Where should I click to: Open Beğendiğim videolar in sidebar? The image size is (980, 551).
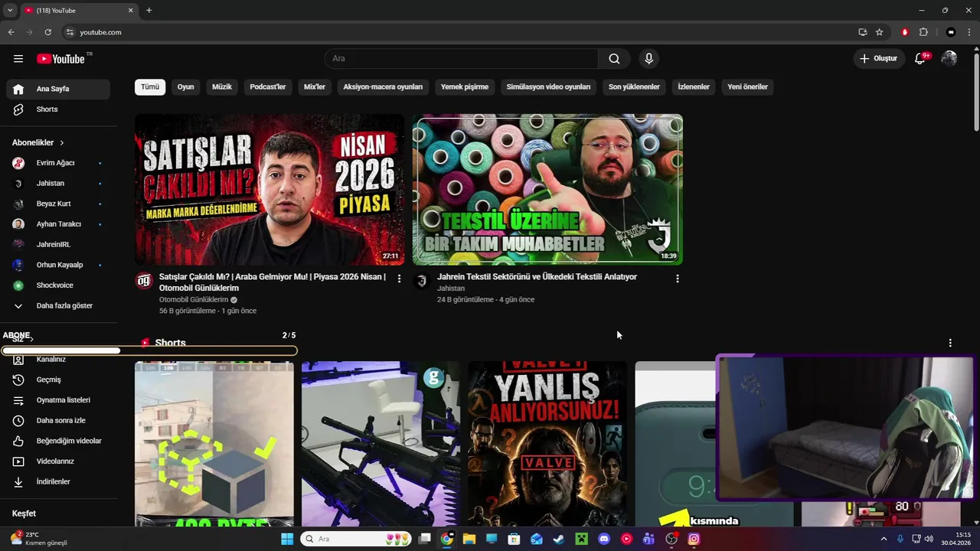[x=58, y=441]
